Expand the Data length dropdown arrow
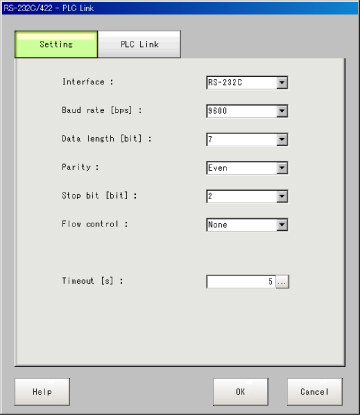The height and width of the screenshot is (415, 360). [x=282, y=139]
